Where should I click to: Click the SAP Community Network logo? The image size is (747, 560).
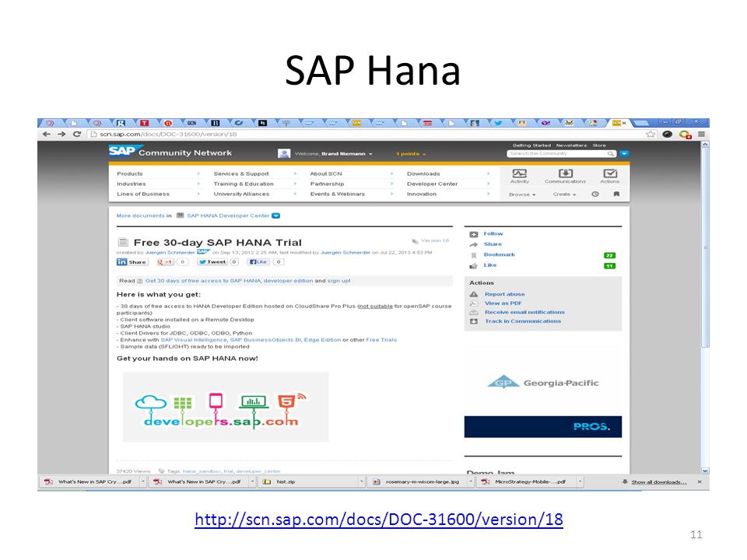(170, 152)
